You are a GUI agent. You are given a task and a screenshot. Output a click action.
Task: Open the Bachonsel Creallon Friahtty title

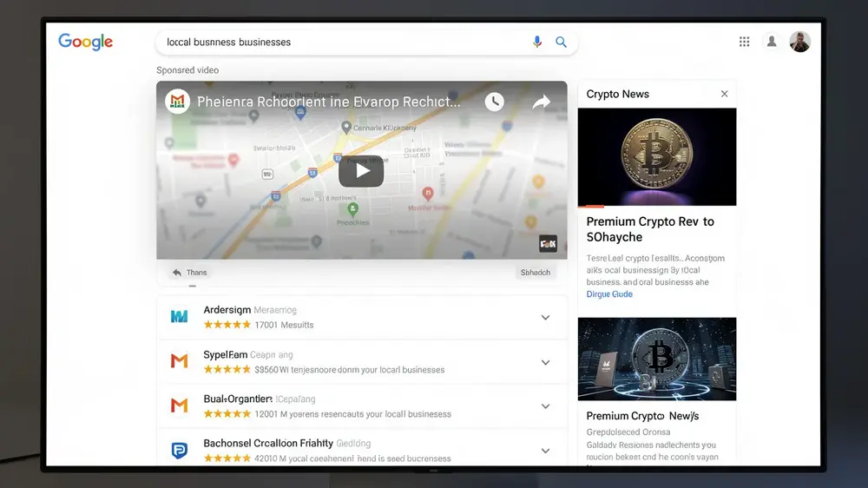click(268, 443)
